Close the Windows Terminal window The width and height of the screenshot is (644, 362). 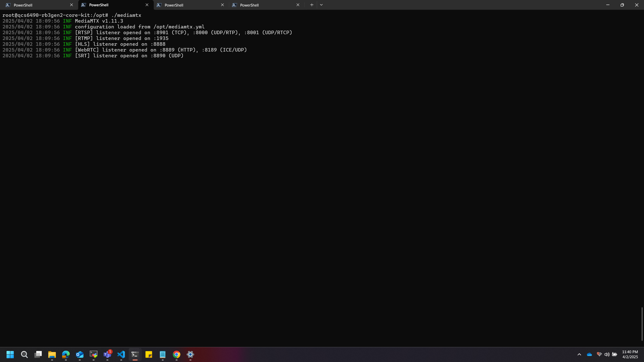click(637, 5)
